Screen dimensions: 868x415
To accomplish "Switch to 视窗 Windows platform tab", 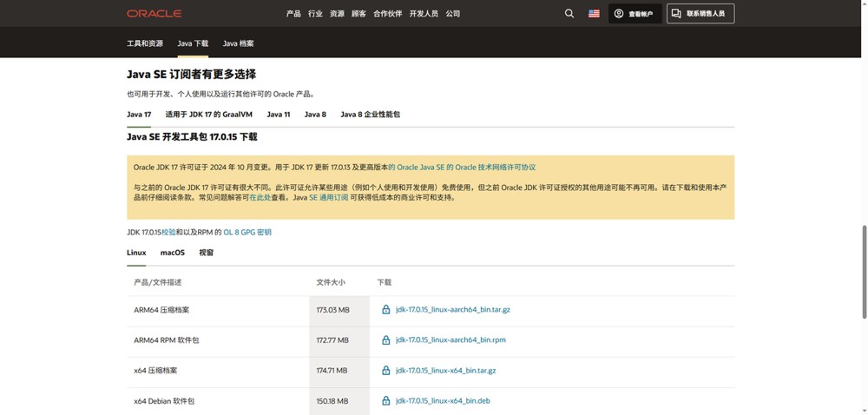I will pos(207,253).
